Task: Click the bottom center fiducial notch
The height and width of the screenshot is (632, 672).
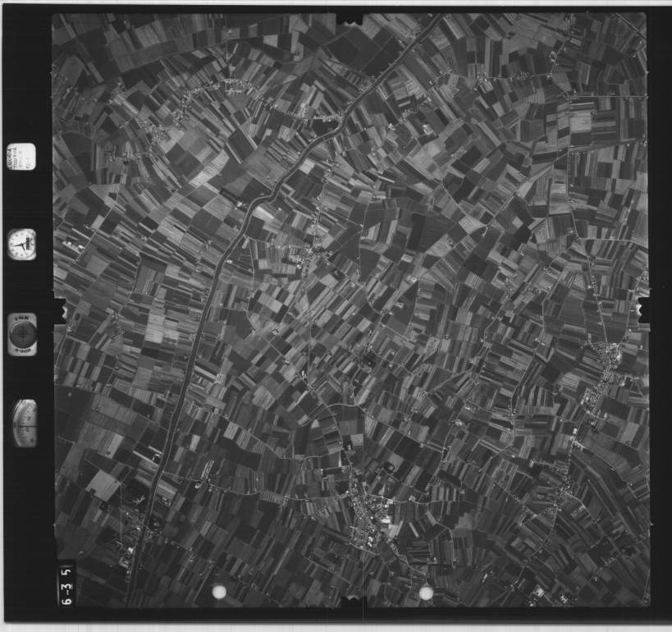Action: click(351, 607)
